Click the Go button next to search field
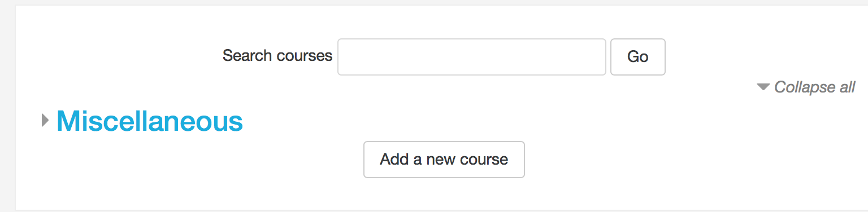The width and height of the screenshot is (868, 212). coord(638,57)
